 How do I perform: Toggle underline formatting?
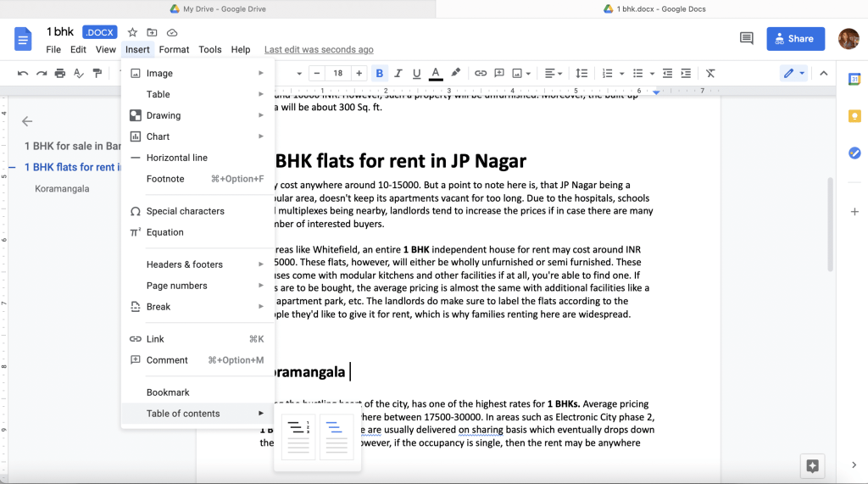click(x=417, y=73)
